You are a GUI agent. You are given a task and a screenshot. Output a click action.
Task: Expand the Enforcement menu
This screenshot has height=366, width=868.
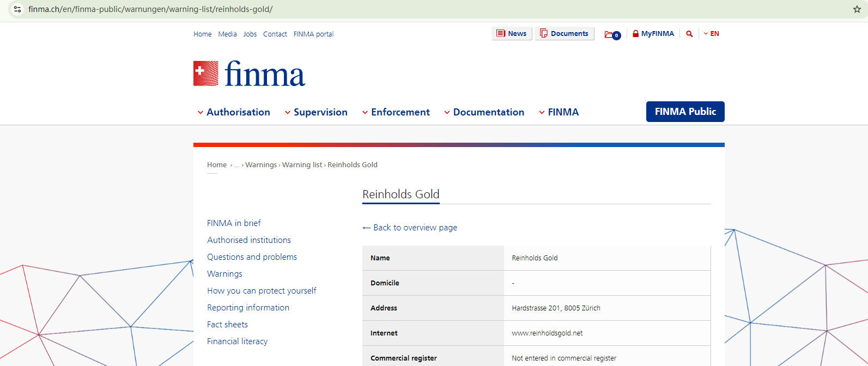(x=396, y=112)
